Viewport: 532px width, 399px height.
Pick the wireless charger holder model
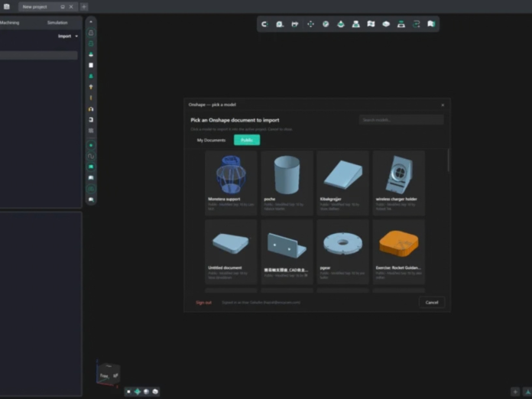[399, 183]
